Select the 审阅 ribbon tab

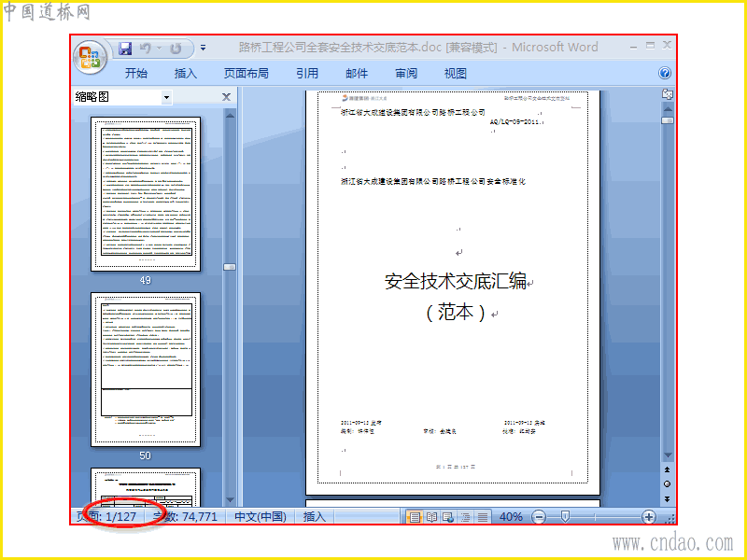tap(406, 74)
